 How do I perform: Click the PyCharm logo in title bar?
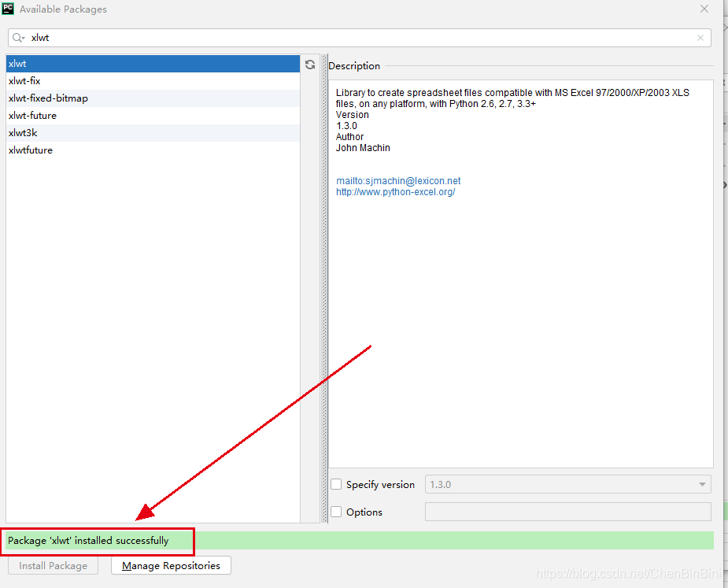pyautogui.click(x=8, y=9)
